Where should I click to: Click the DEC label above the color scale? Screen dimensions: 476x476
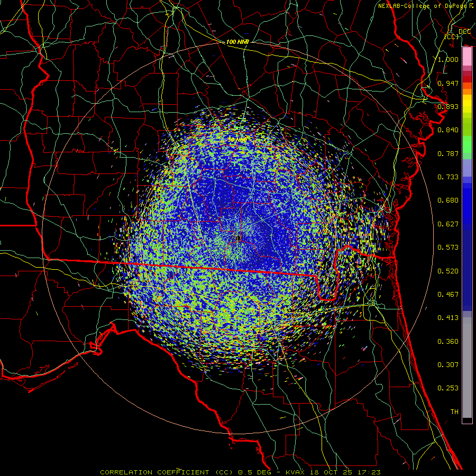pos(464,32)
